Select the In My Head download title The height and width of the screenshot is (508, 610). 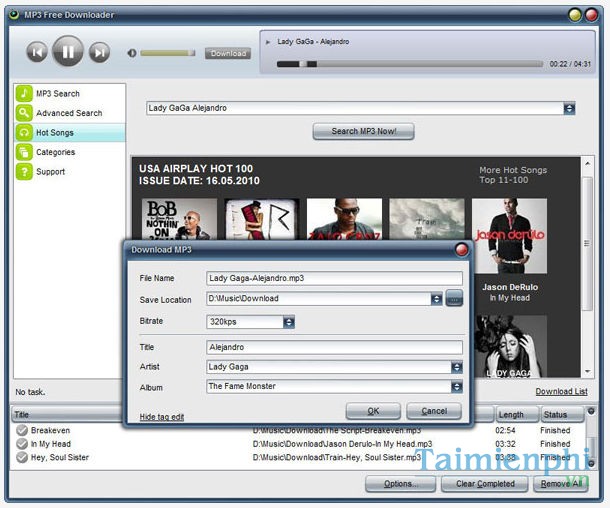click(51, 444)
